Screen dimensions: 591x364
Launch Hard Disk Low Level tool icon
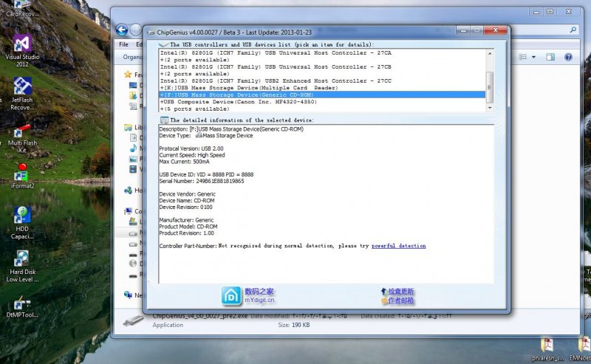tap(22, 266)
